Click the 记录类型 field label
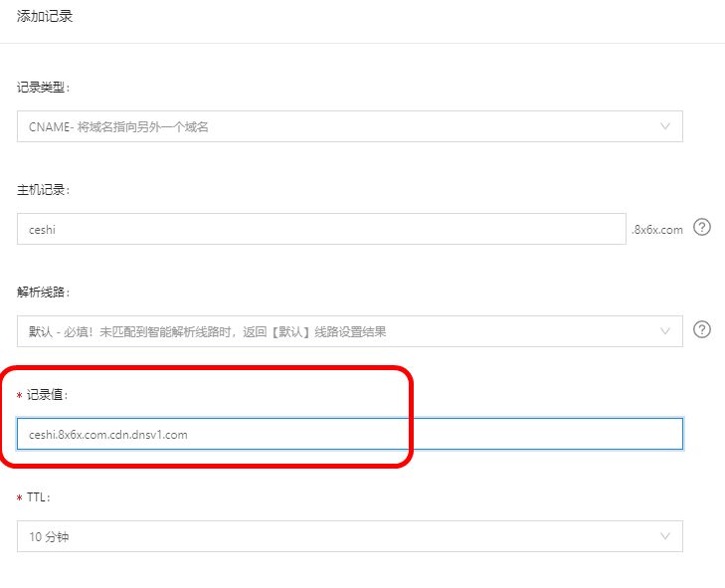This screenshot has height=588, width=725. pos(43,87)
